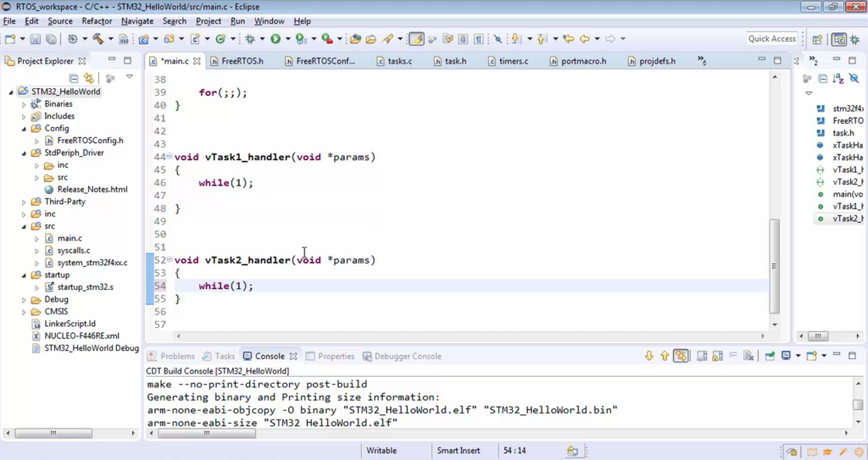868x460 pixels.
Task: Expand the Binaries tree node
Action: tap(24, 104)
